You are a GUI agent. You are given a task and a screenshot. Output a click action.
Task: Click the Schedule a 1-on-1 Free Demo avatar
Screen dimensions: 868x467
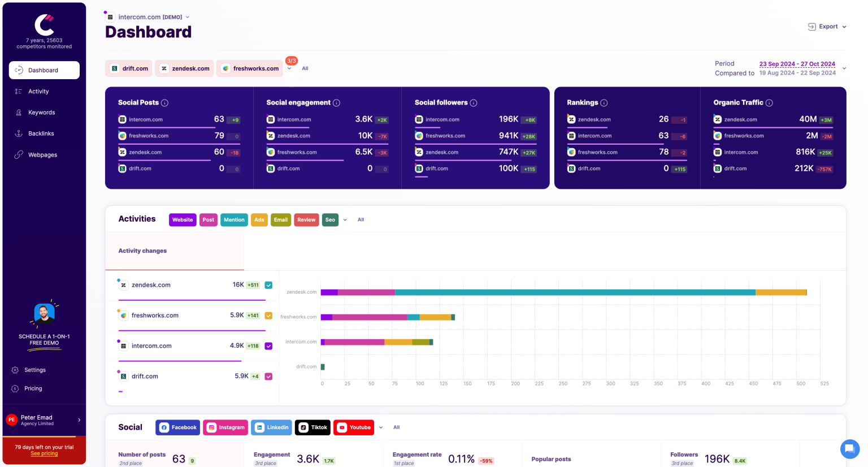coord(44,314)
